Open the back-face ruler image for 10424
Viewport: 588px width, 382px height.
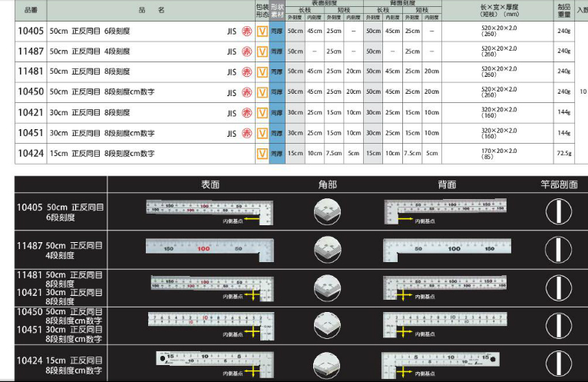click(441, 365)
